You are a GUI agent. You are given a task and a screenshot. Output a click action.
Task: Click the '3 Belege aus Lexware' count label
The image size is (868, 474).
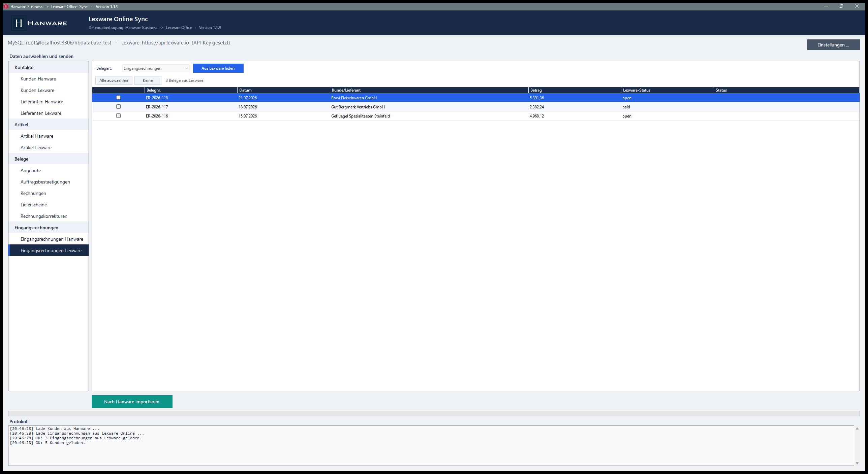(x=184, y=80)
